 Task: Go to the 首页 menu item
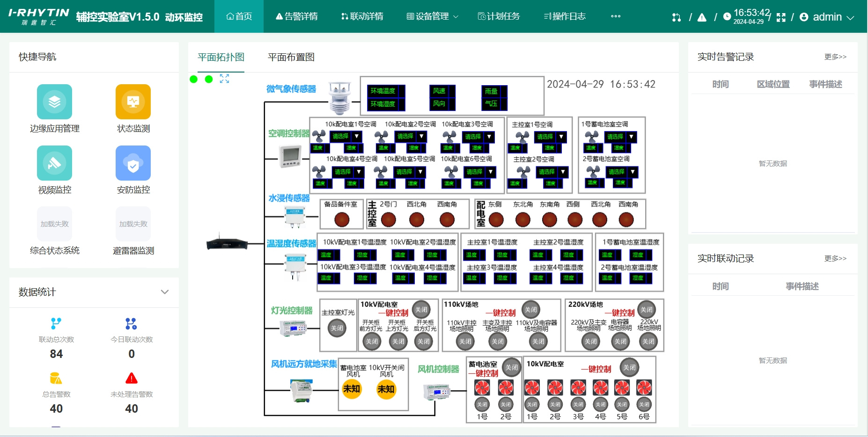(239, 16)
